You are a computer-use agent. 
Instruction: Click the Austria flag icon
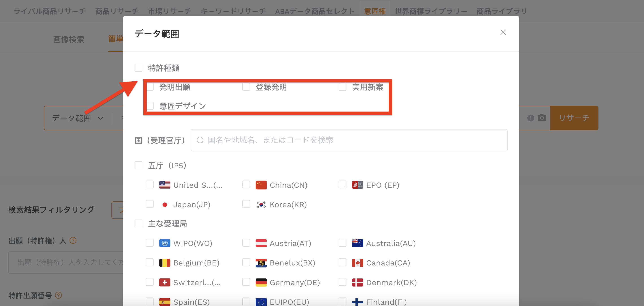pos(261,243)
